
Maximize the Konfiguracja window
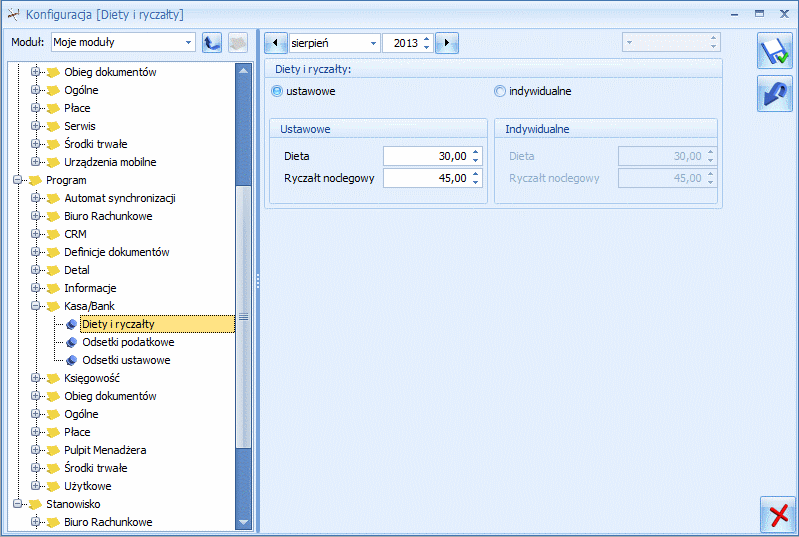[759, 14]
